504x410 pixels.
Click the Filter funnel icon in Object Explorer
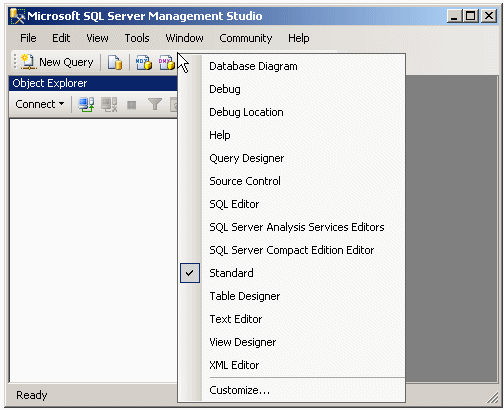click(155, 104)
